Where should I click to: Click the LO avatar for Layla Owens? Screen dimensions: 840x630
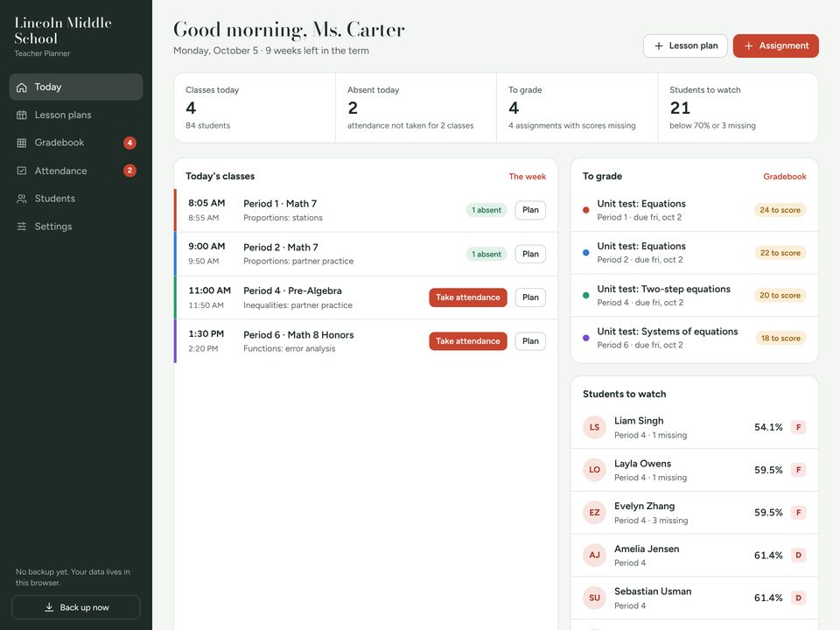pos(594,470)
